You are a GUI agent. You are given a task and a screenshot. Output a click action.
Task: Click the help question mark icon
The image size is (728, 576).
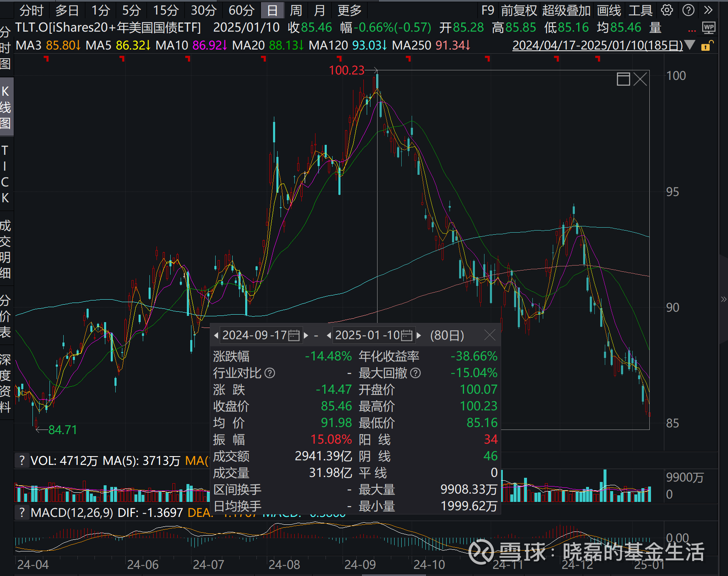(688, 10)
